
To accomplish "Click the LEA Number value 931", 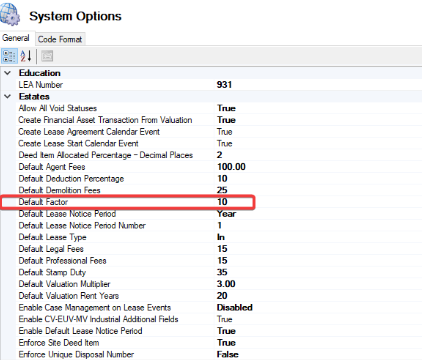I will [x=224, y=85].
